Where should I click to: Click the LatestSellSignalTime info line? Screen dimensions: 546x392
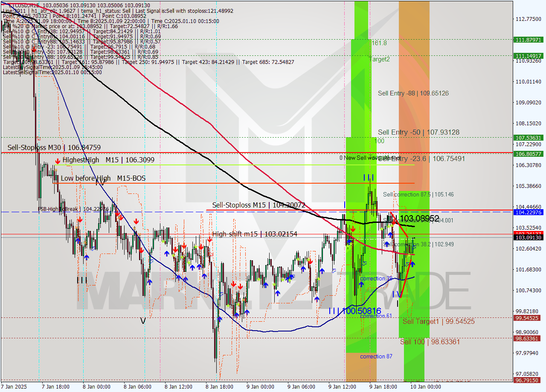pyautogui.click(x=52, y=72)
